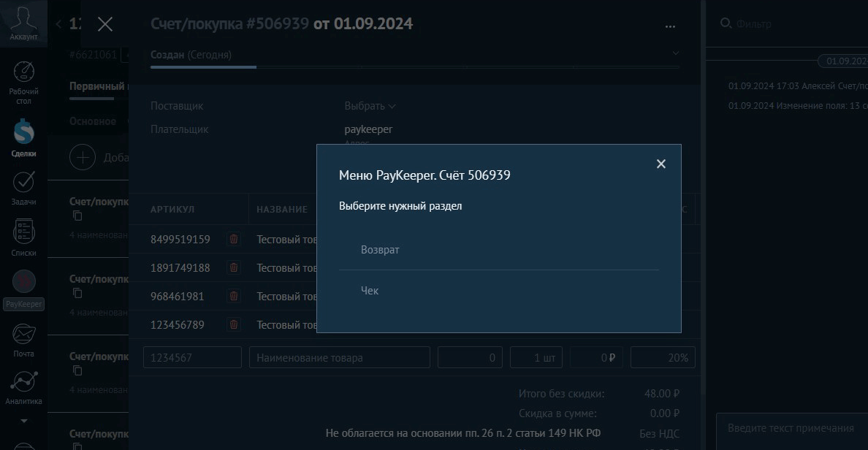Close the invoice card with X
868x450 pixels.
pyautogui.click(x=105, y=24)
